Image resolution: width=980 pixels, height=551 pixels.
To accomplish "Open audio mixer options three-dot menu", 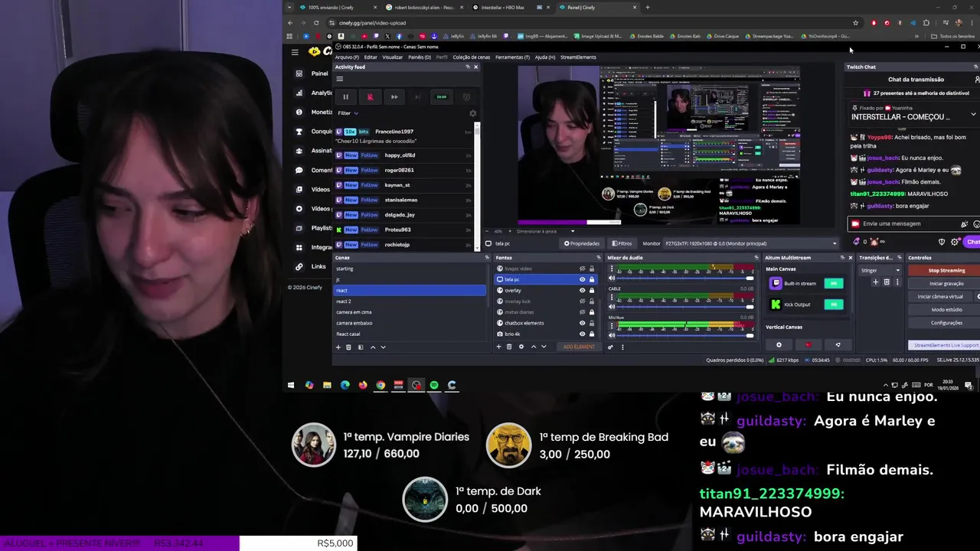I will [622, 347].
